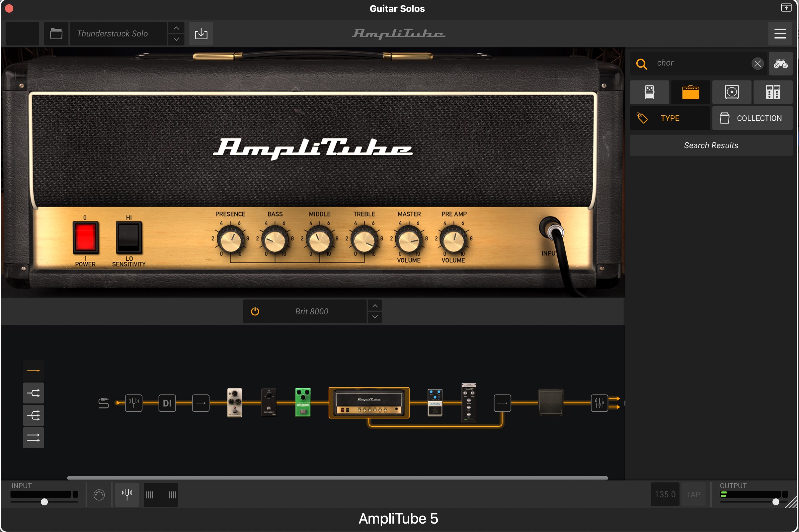Click the window expand icon at top right
This screenshot has width=799, height=532.
tap(786, 8)
